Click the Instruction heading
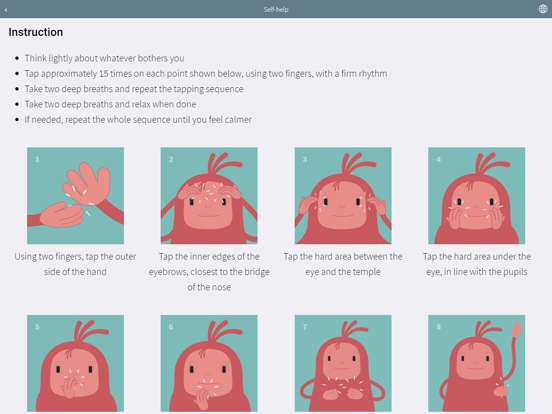This screenshot has height=414, width=552. [x=36, y=32]
